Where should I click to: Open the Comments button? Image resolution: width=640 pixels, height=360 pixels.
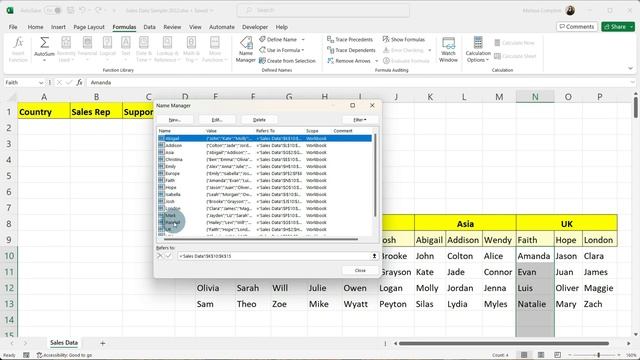(x=577, y=27)
